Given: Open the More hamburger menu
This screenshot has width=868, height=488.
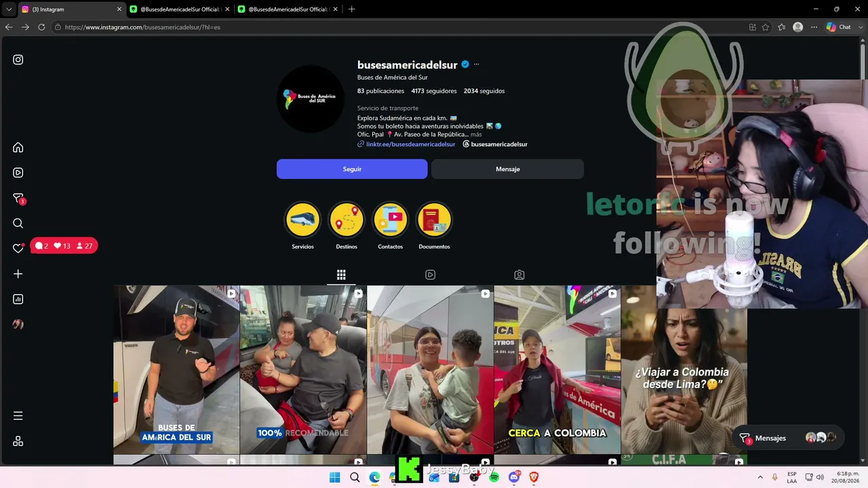Looking at the screenshot, I should pos(18,415).
